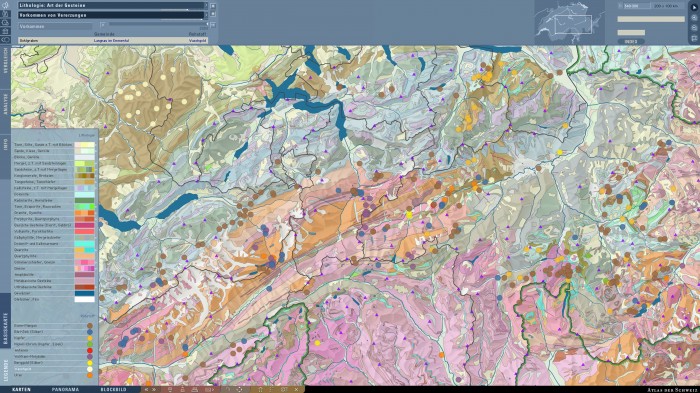
Task: Switch to the Blockbild tab
Action: point(113,389)
